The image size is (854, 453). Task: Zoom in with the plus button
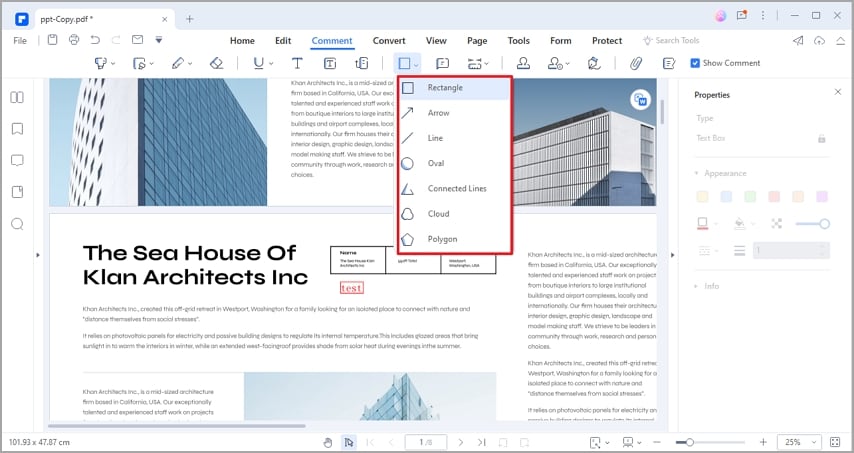763,442
